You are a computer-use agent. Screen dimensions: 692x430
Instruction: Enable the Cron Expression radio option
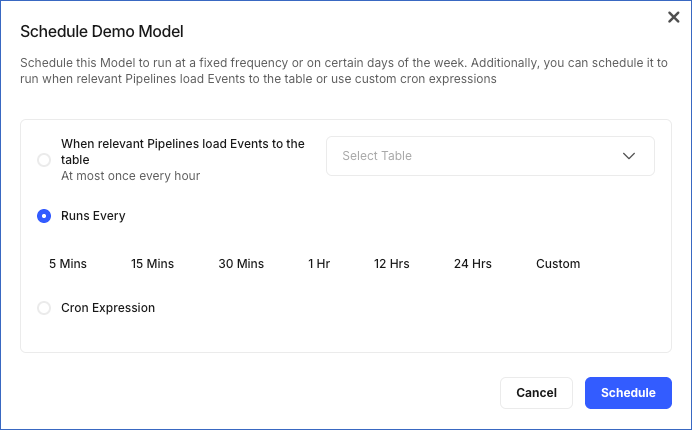pos(44,308)
